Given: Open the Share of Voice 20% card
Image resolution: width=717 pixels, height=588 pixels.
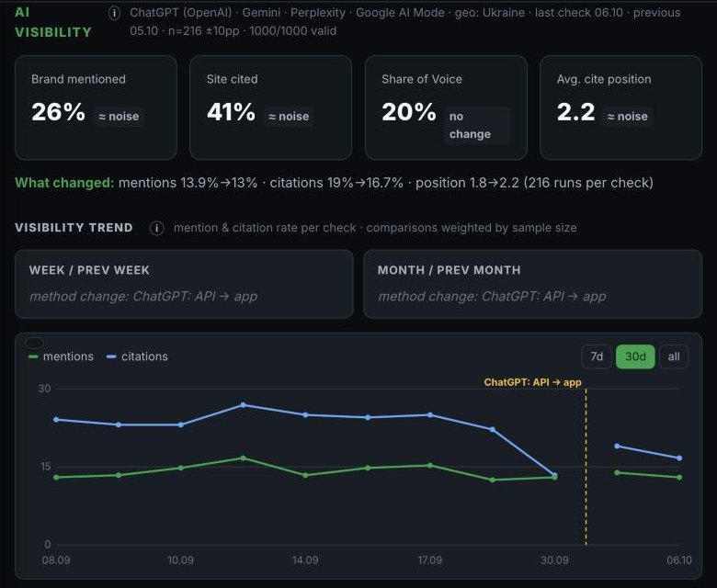Looking at the screenshot, I should point(446,107).
